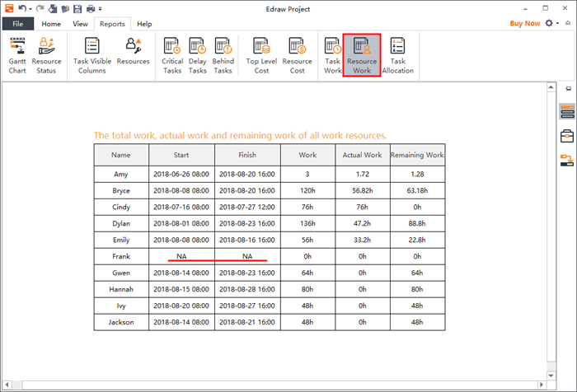Open Task Visible Columns report
The image size is (577, 392).
(92, 55)
